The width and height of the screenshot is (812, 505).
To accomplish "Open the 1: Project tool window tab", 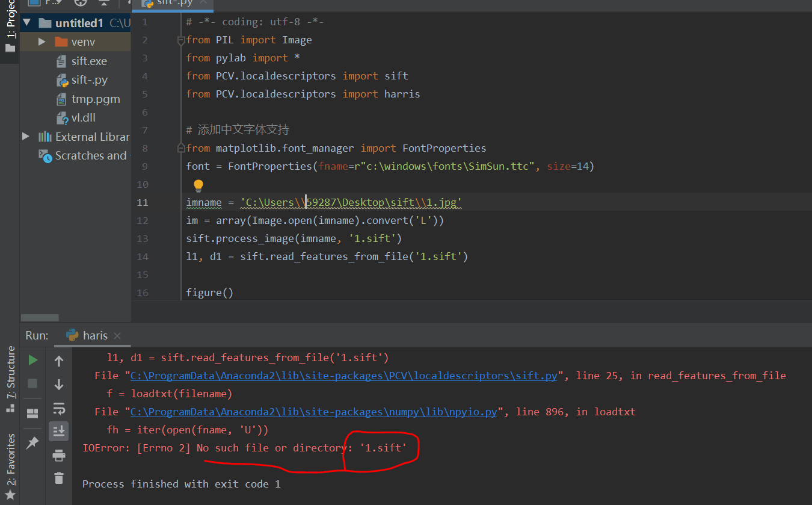I will point(10,27).
